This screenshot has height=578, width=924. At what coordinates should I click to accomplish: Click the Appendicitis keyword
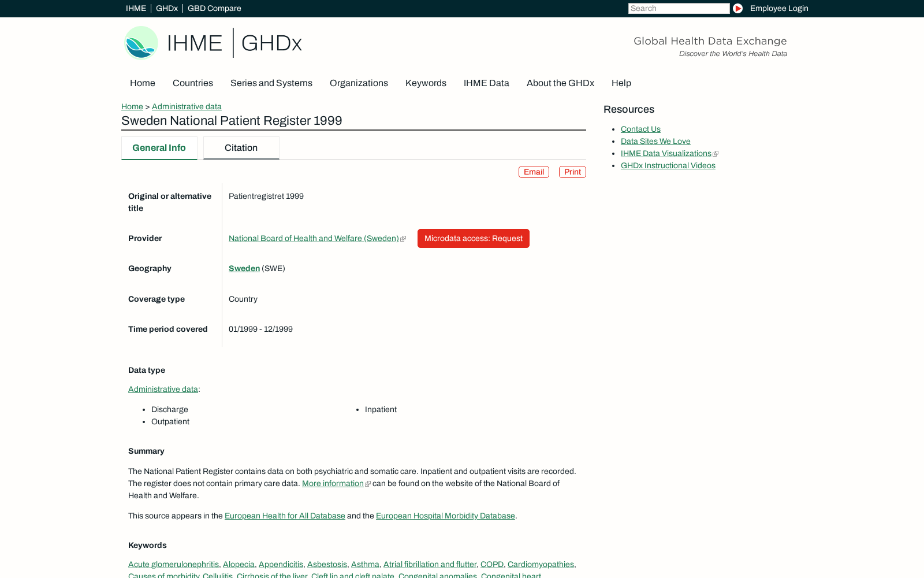tap(281, 564)
